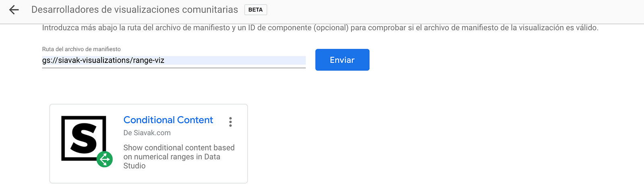Click the page title "Desarrolladores de visualizaciones comunitarias"

click(135, 10)
